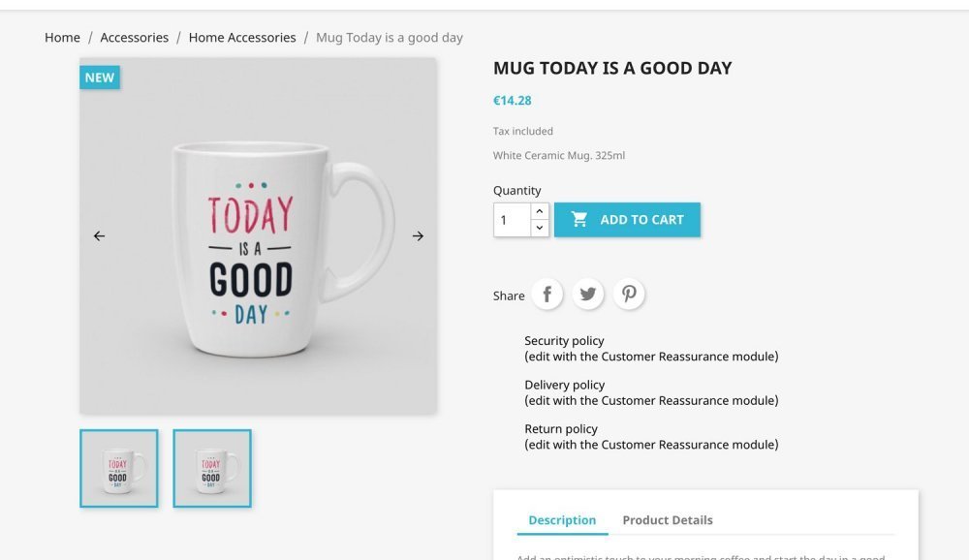Click the NEW product flag
The width and height of the screenshot is (969, 560).
100,78
